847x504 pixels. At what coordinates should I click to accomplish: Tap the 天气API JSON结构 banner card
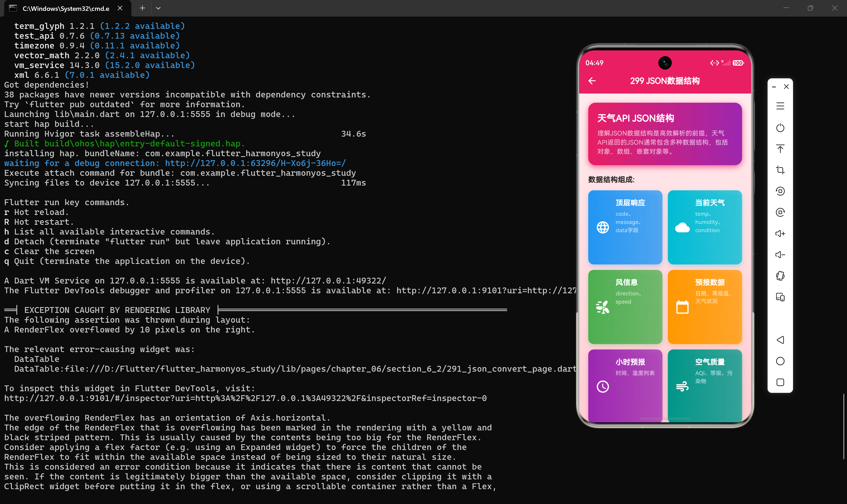[x=665, y=134]
